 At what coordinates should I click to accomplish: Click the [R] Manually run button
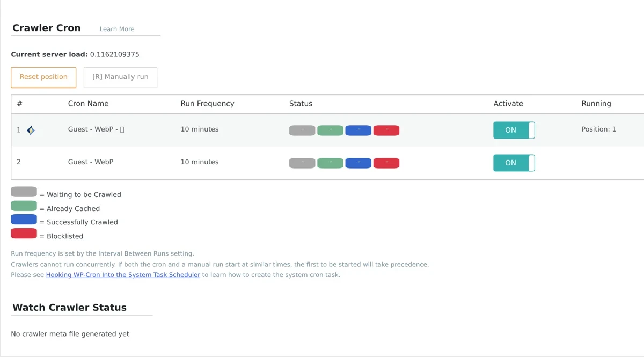(120, 77)
